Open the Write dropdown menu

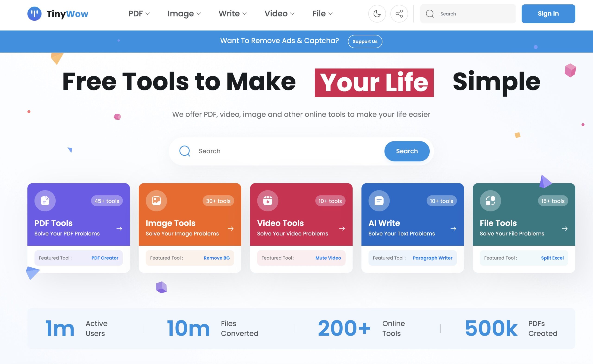click(x=232, y=14)
